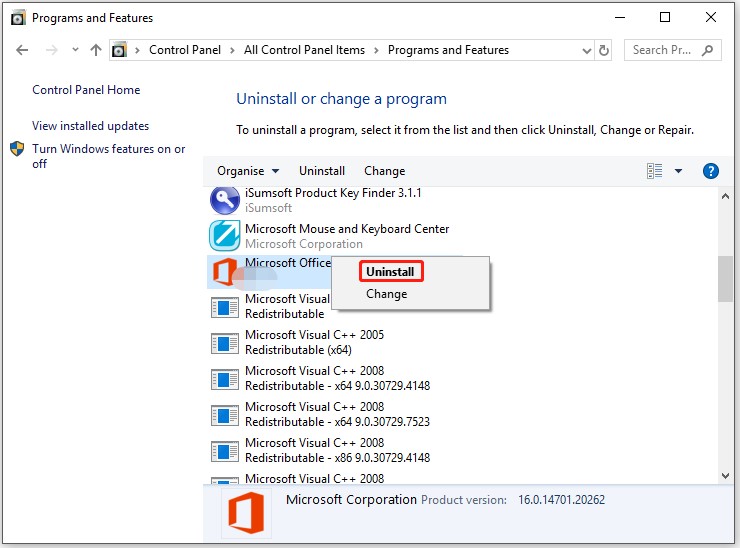Select Microsoft Visual C++ 2005 Redistributable (x64)

tap(314, 342)
